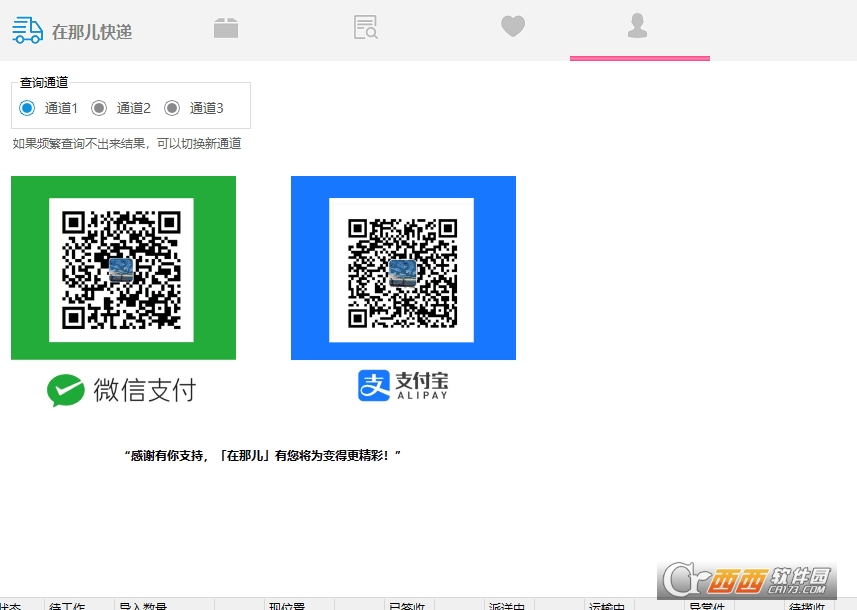Screen dimensions: 857x610
Task: Select the 通道1 radio button
Action: pyautogui.click(x=27, y=108)
